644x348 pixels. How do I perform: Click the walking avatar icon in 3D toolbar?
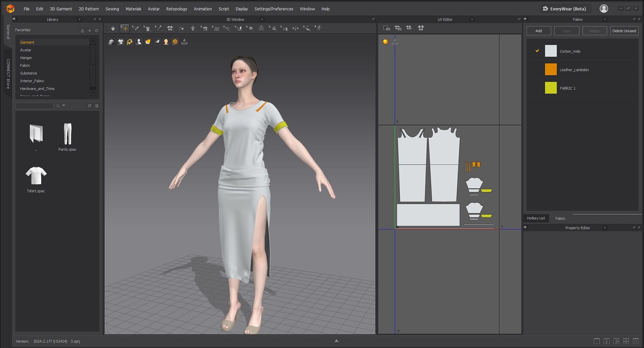pos(318,28)
